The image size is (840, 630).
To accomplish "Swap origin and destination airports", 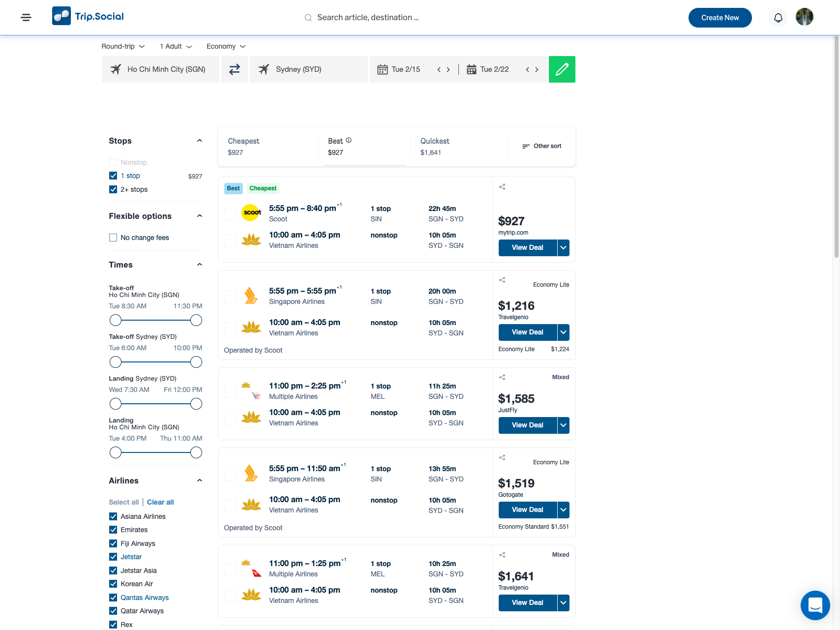I will [235, 69].
